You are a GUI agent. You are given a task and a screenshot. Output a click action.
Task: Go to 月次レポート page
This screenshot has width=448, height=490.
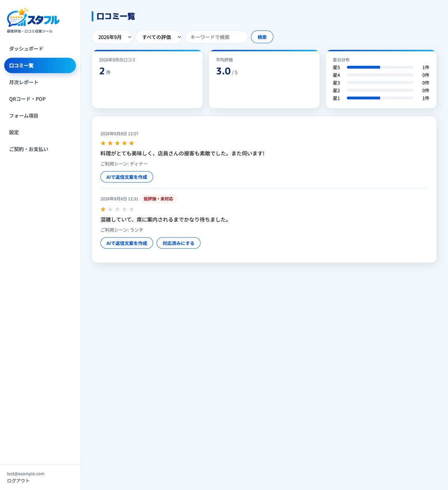(40, 82)
